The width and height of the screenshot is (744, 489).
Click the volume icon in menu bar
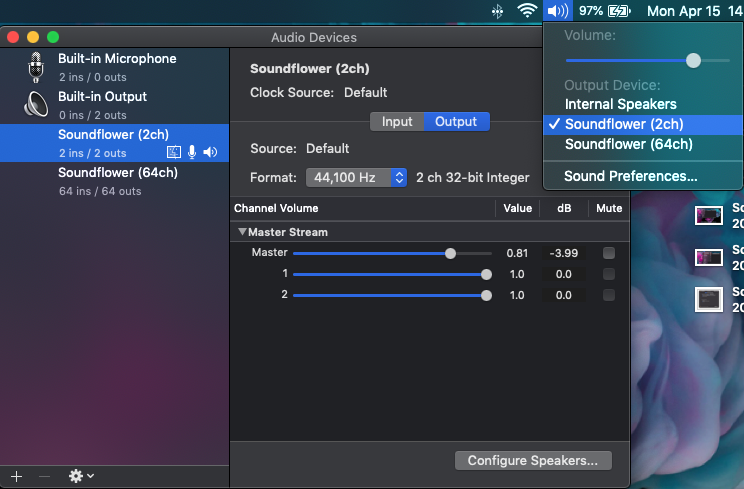point(558,11)
